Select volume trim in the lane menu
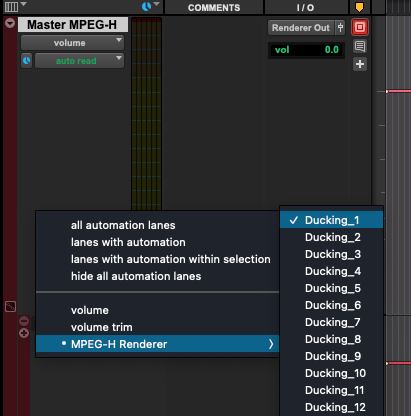 (157, 327)
